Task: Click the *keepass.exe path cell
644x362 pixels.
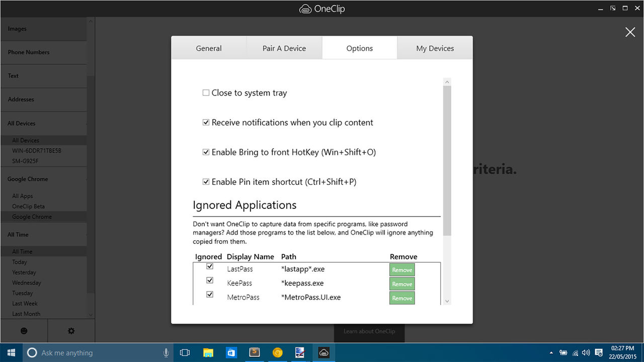Action: [x=302, y=283]
